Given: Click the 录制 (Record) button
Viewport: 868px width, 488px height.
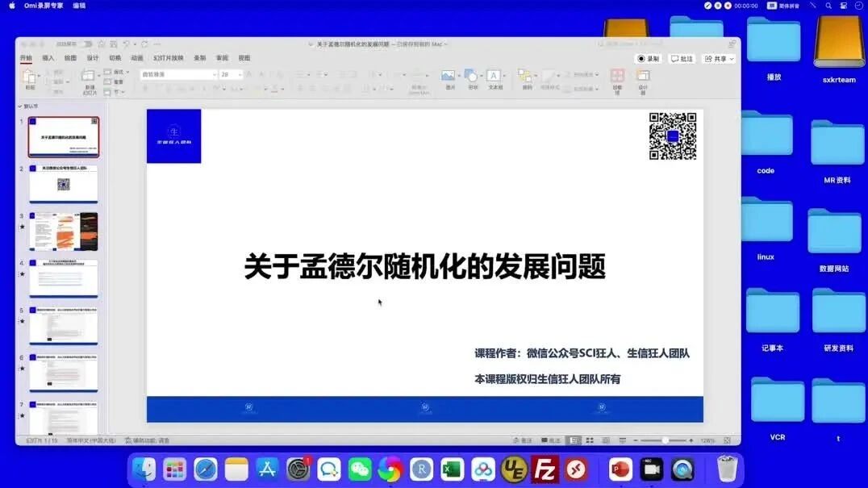Looking at the screenshot, I should click(649, 59).
